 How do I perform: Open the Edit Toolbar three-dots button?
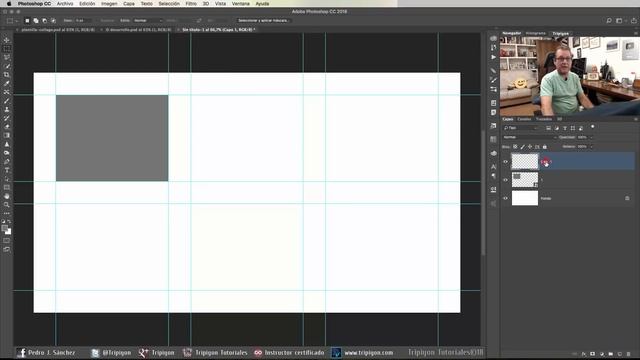point(7,213)
